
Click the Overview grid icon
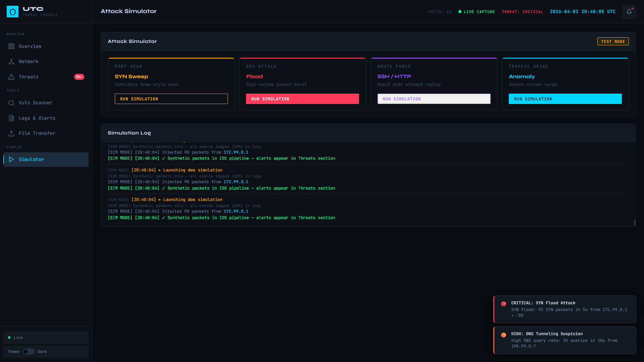pyautogui.click(x=11, y=46)
